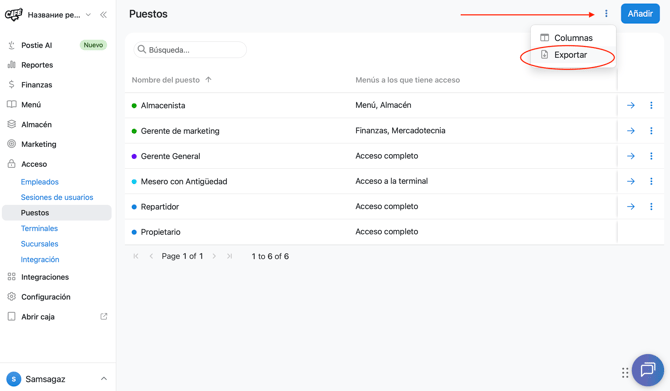Click the Reportes bar chart icon
This screenshot has width=670, height=391.
click(12, 65)
